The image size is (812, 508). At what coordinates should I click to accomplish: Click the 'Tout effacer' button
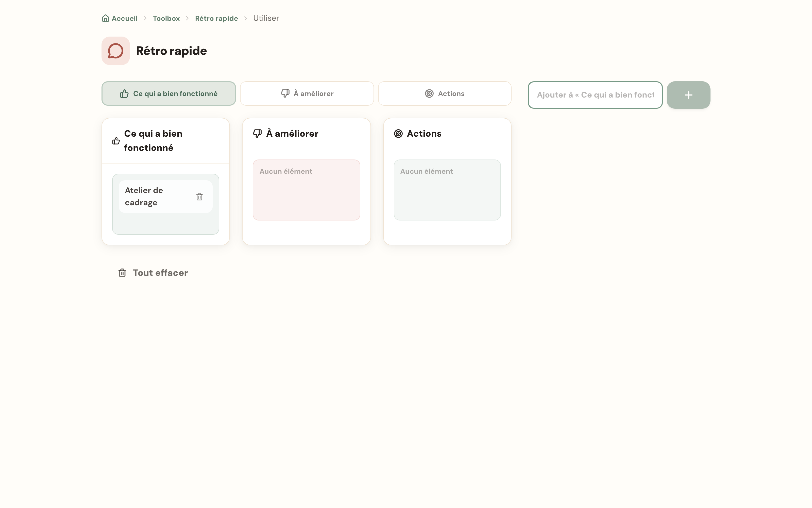click(x=153, y=273)
